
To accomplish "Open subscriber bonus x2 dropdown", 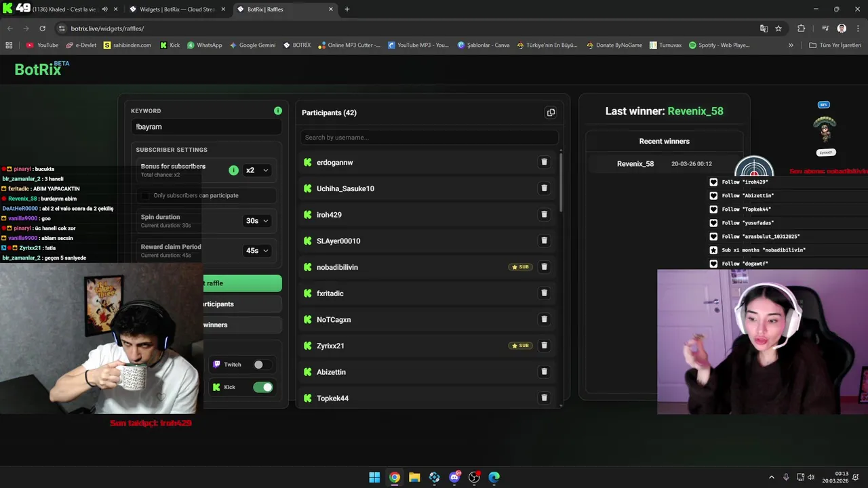I will coord(256,170).
